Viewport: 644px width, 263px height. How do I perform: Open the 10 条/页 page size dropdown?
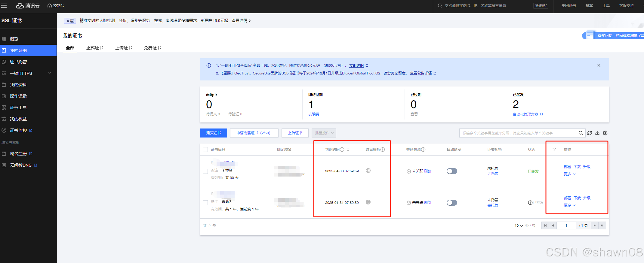519,225
